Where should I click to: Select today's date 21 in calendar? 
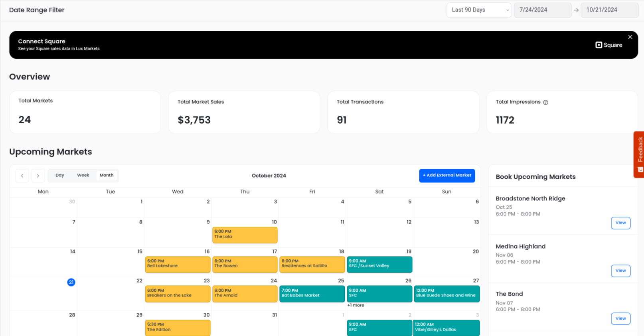point(71,282)
